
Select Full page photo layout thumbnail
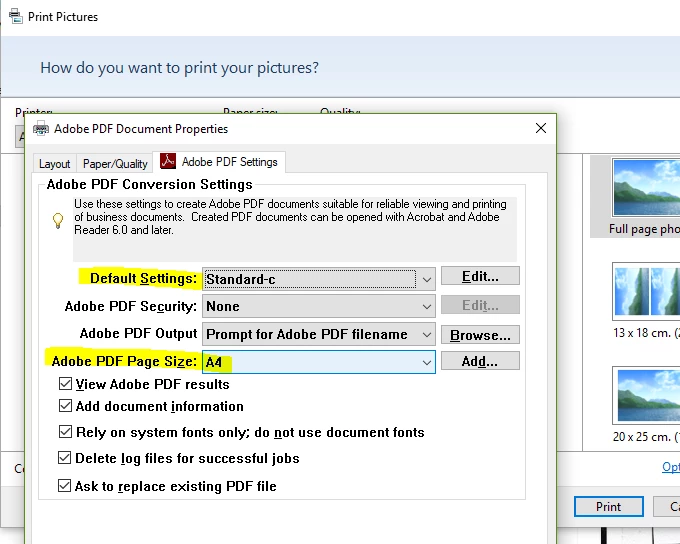[x=646, y=187]
